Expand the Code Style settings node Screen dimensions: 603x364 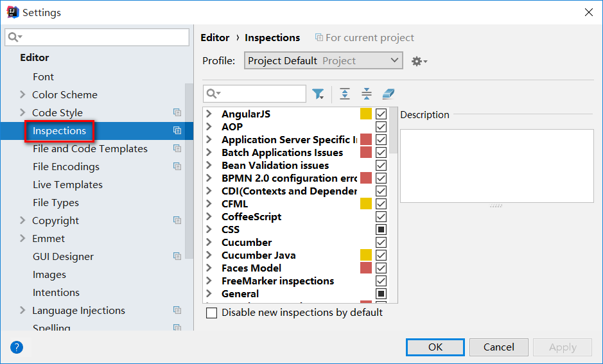pyautogui.click(x=22, y=112)
